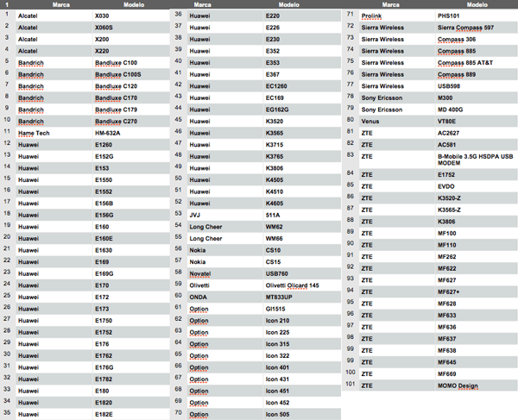Viewport: 518px width, 420px height.
Task: Select the VT80E model cell
Action: [x=477, y=122]
